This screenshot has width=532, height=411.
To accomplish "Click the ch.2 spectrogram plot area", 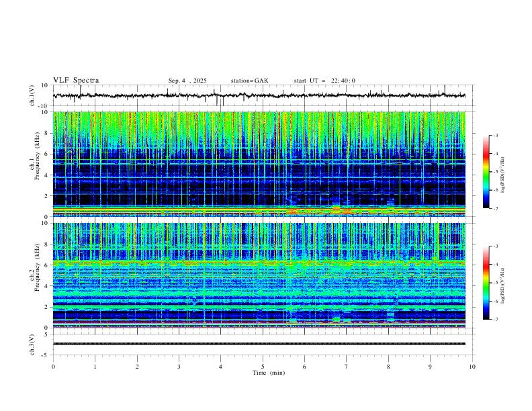I will pos(259,275).
